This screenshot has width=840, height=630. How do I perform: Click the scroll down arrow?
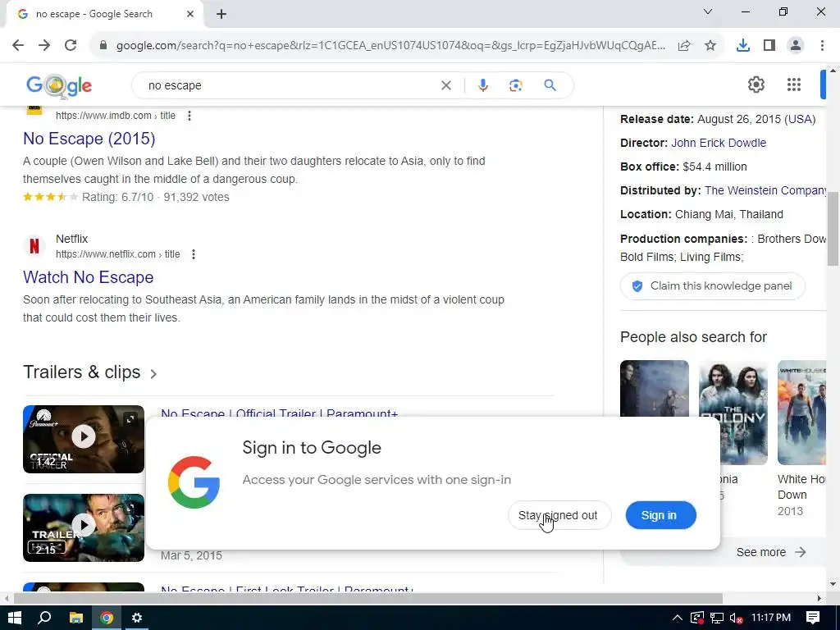pyautogui.click(x=833, y=584)
